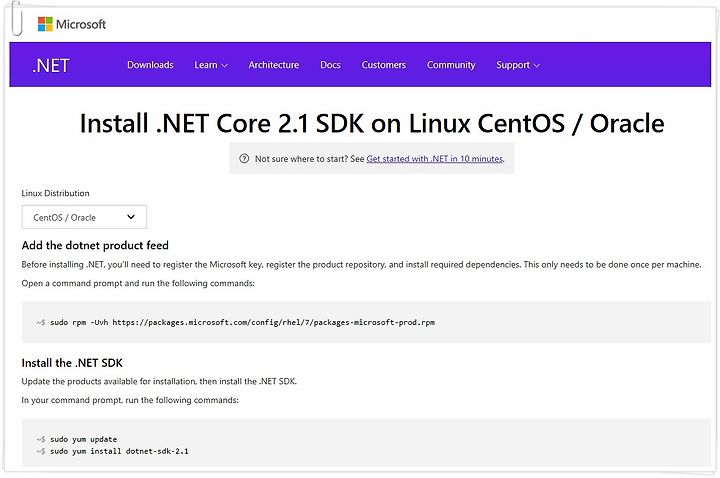Expand the Learn menu
This screenshot has height=478, width=720.
pos(211,65)
